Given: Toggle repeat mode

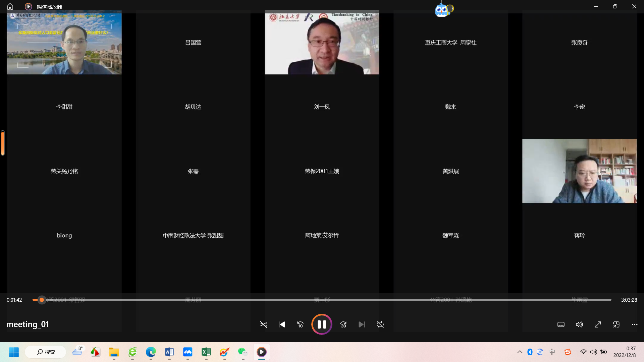Looking at the screenshot, I should [x=380, y=324].
